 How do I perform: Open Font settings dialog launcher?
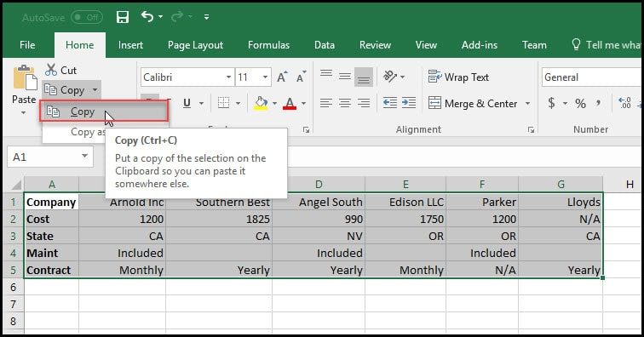(x=306, y=129)
